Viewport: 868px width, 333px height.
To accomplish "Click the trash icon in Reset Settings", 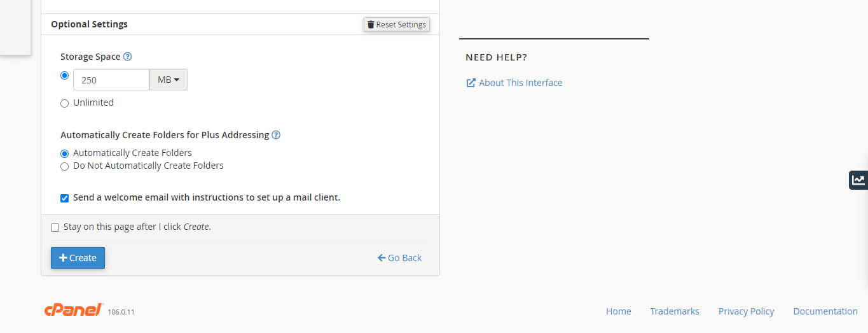I will point(371,25).
